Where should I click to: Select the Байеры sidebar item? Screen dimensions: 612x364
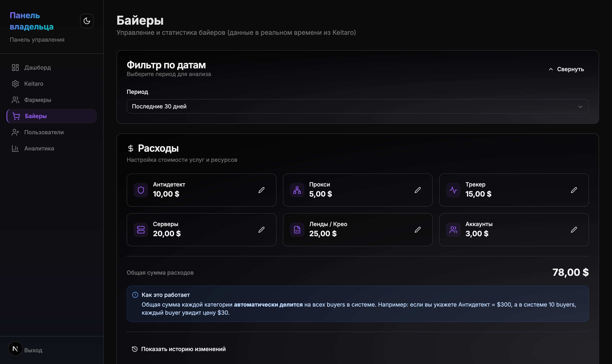(x=52, y=116)
